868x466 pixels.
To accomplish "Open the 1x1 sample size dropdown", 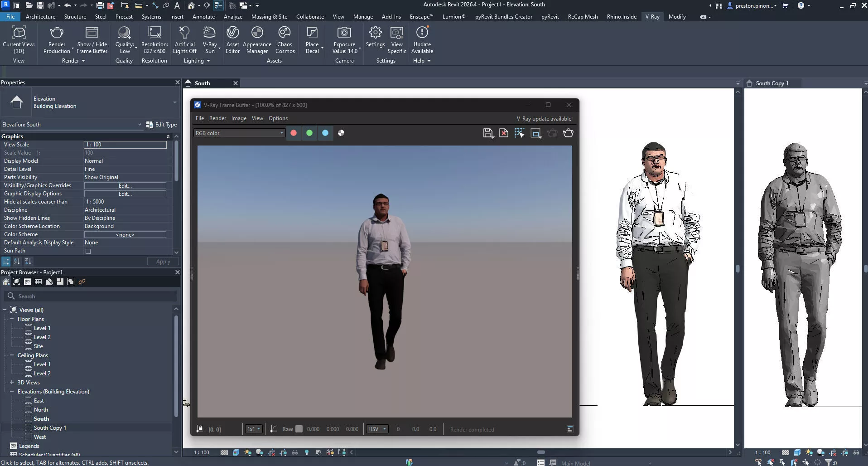I will click(x=253, y=429).
